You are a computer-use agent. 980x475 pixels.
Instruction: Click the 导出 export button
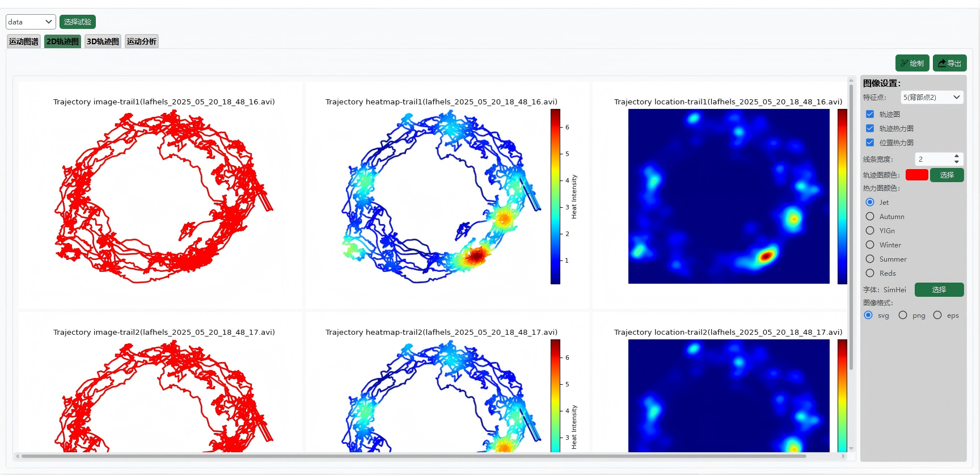pos(949,63)
